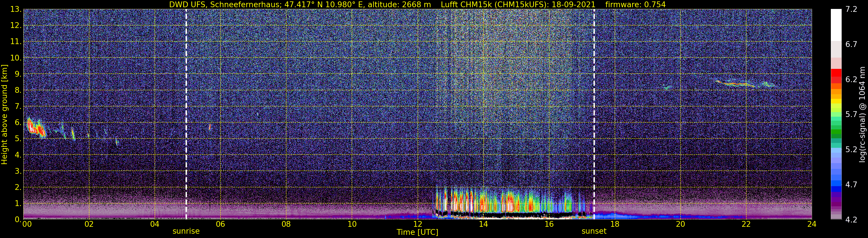Click the colorbar value 6.7
Screen dimensions: 868x238
pos(851,44)
